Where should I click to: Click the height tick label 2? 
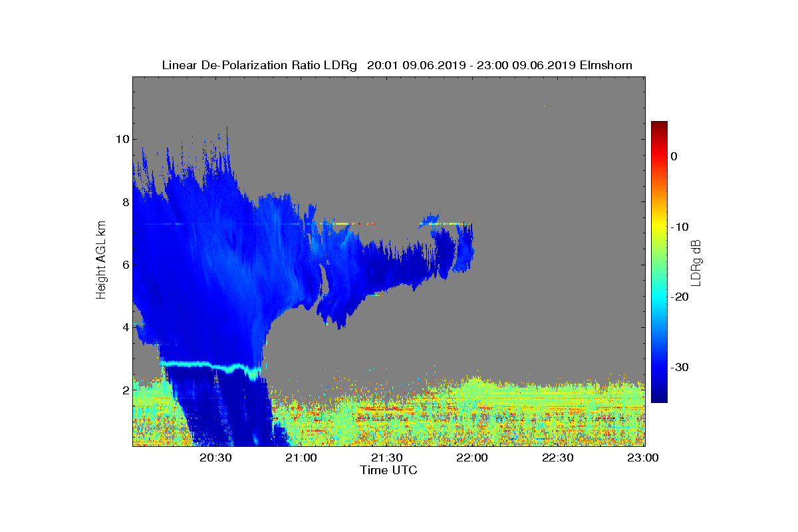(x=124, y=390)
